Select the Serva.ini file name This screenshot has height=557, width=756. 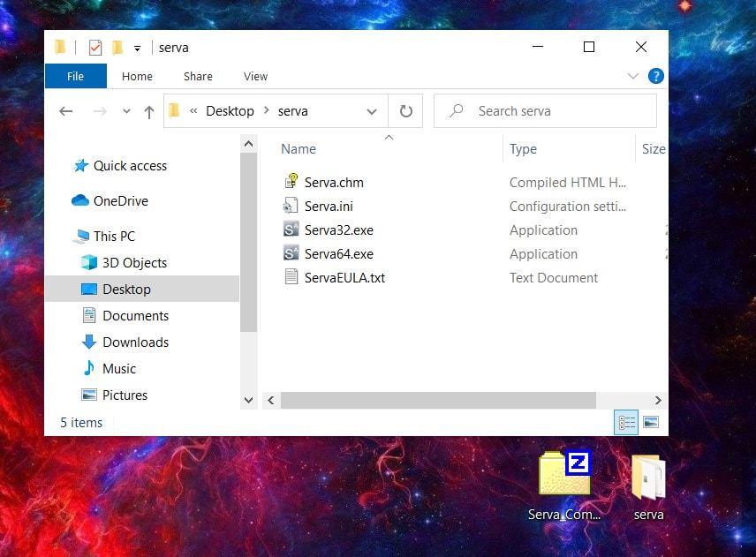(329, 206)
